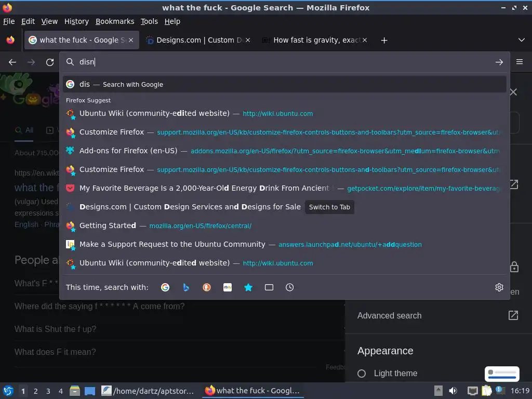The image size is (532, 399).
Task: Expand the list all tabs chevron
Action: (522, 40)
